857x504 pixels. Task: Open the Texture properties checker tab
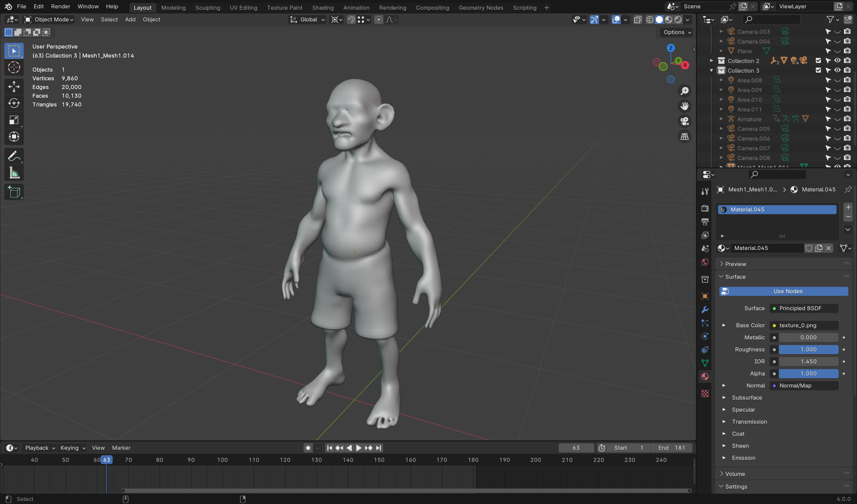pyautogui.click(x=705, y=394)
